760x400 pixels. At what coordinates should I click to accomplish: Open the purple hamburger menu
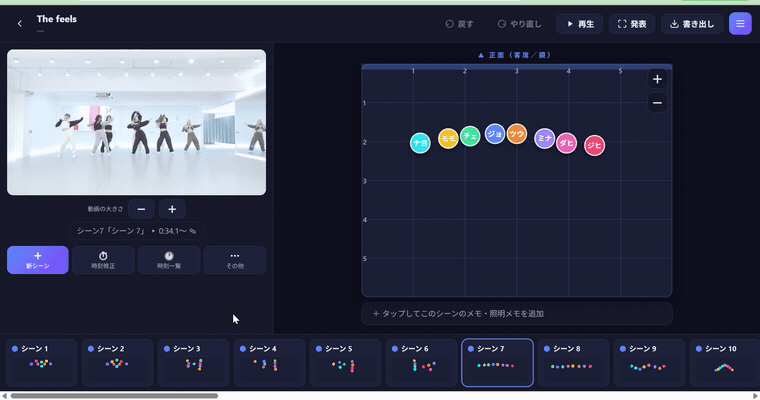point(740,24)
